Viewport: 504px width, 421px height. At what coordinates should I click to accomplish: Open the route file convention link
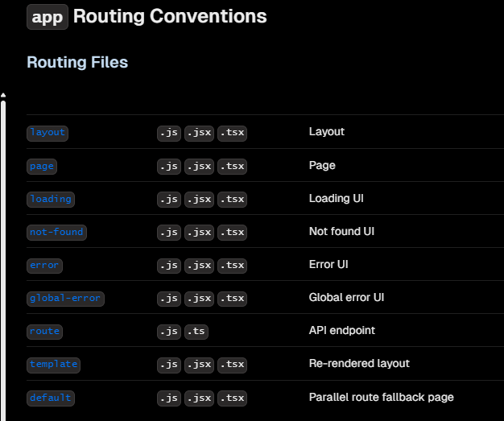pyautogui.click(x=44, y=331)
